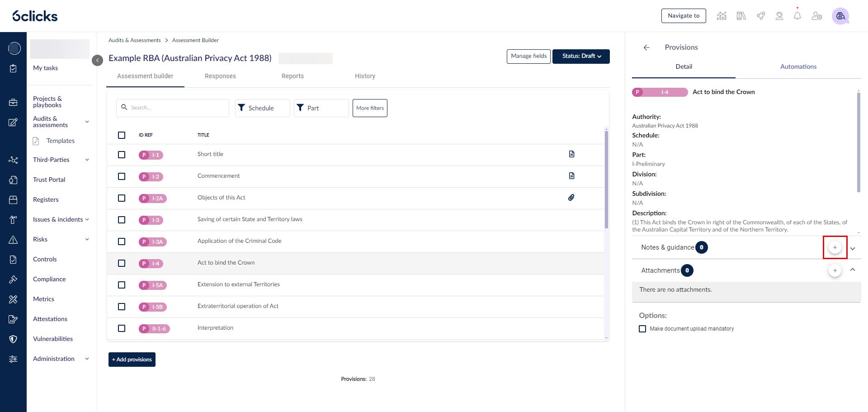Expand Administration menu chevron
The width and height of the screenshot is (868, 412).
point(87,359)
